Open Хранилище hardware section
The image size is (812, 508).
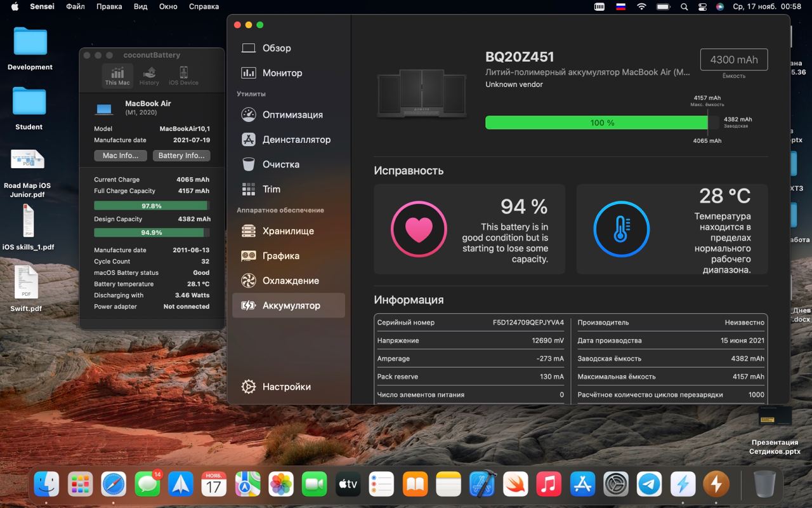tap(289, 231)
